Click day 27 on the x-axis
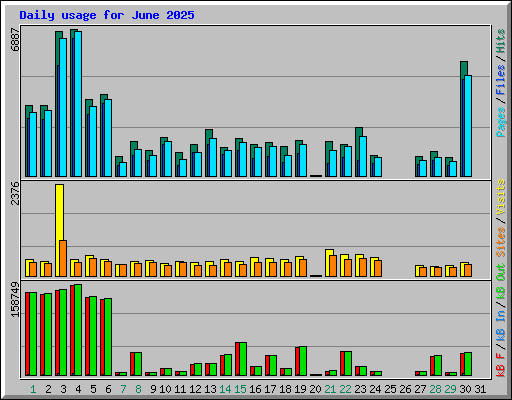 pos(420,389)
